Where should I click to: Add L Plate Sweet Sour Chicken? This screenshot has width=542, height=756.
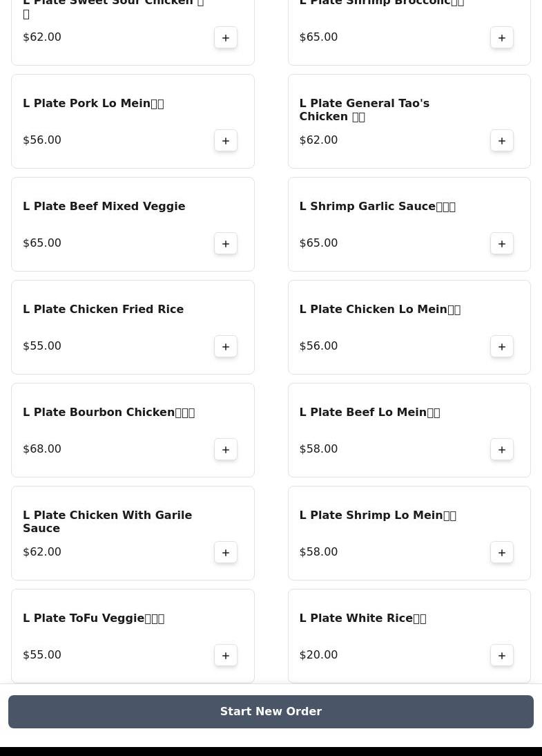226,38
